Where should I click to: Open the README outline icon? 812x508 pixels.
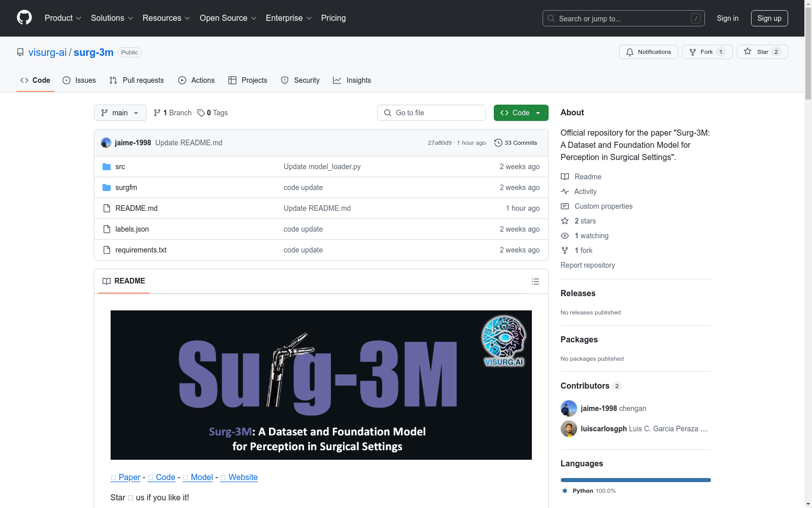coord(535,281)
